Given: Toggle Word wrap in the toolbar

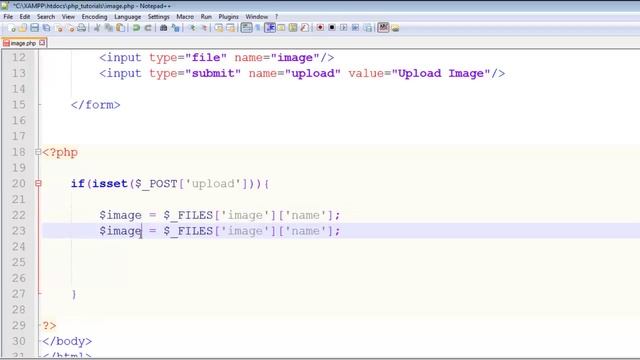Looking at the screenshot, I should point(246,28).
